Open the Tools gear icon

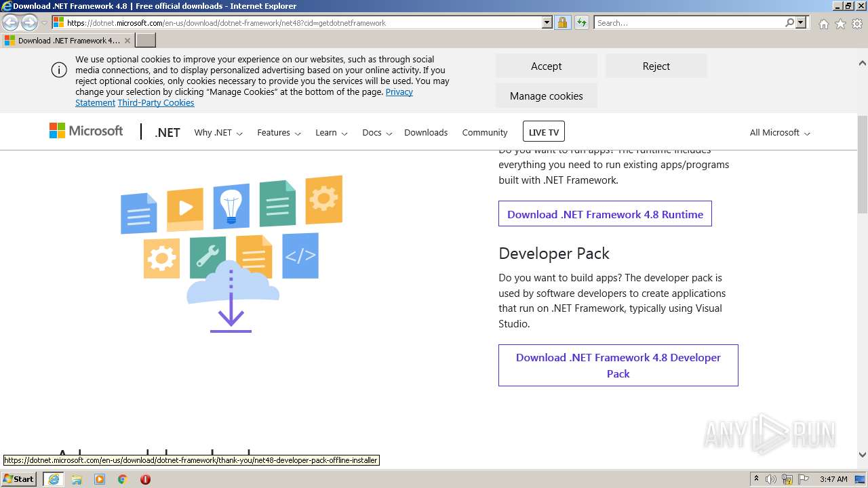coord(857,24)
